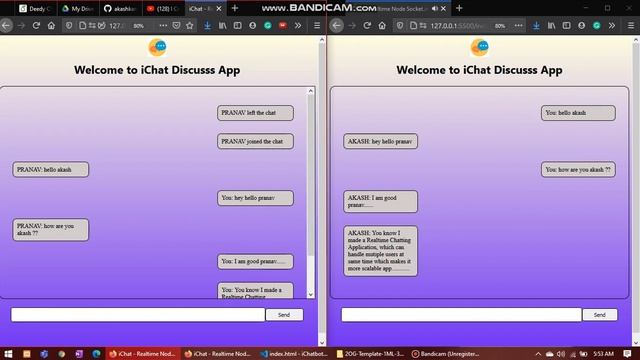Viewport: 640px width, 360px height.
Task: Mute the audio on the right browser's tab
Action: click(434, 8)
